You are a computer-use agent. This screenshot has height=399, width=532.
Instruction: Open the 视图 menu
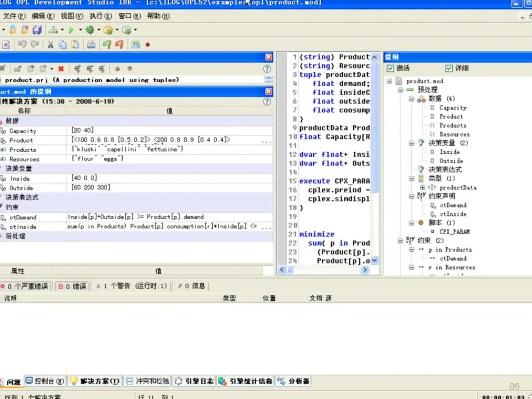click(71, 16)
